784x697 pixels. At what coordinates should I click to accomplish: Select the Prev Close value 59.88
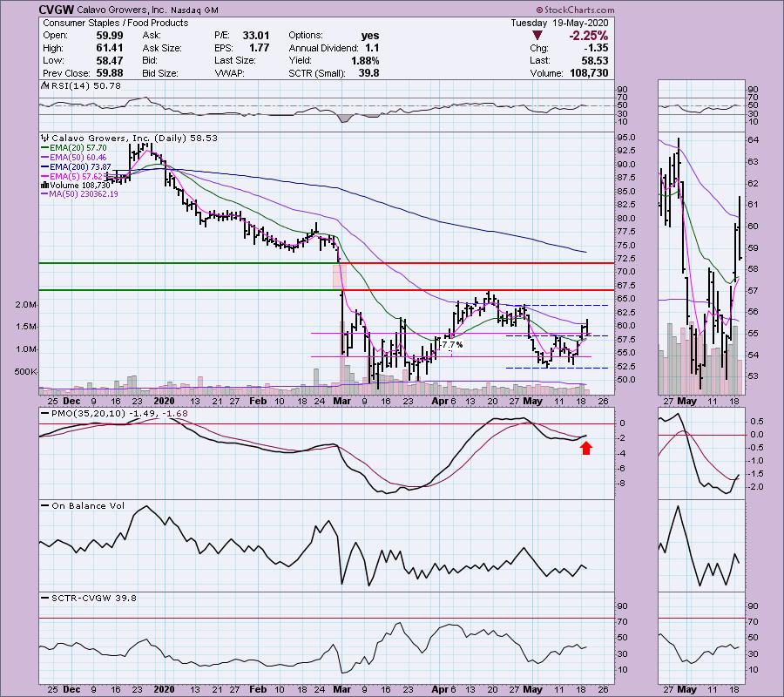click(x=110, y=73)
